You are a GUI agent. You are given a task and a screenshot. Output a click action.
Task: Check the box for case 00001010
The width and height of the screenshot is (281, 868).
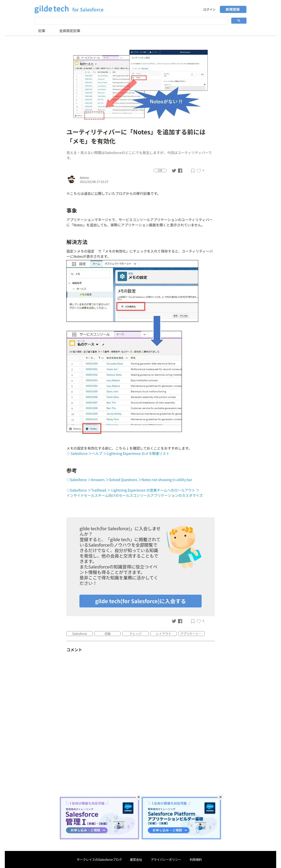click(81, 419)
